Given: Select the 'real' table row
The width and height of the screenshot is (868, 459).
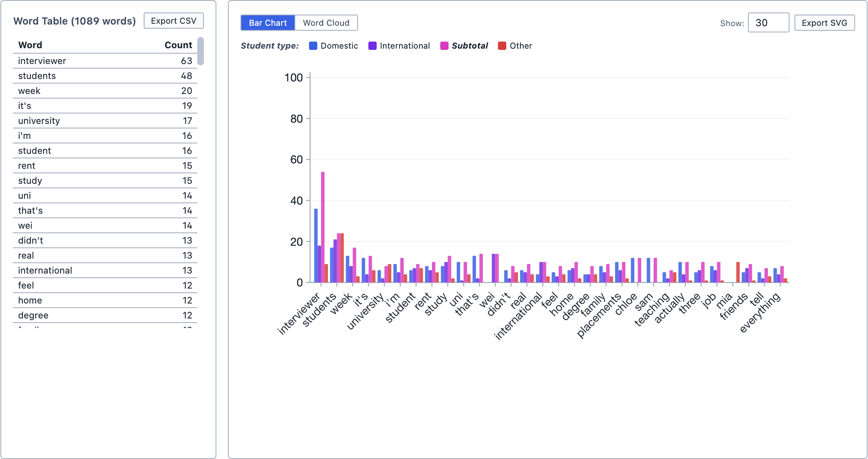Looking at the screenshot, I should 105,255.
